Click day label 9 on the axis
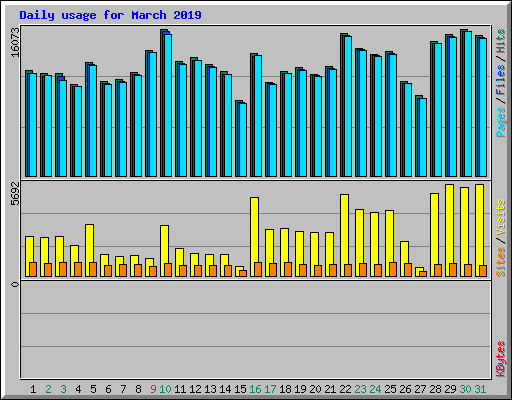Viewport: 512px width, 400px height. click(x=153, y=389)
